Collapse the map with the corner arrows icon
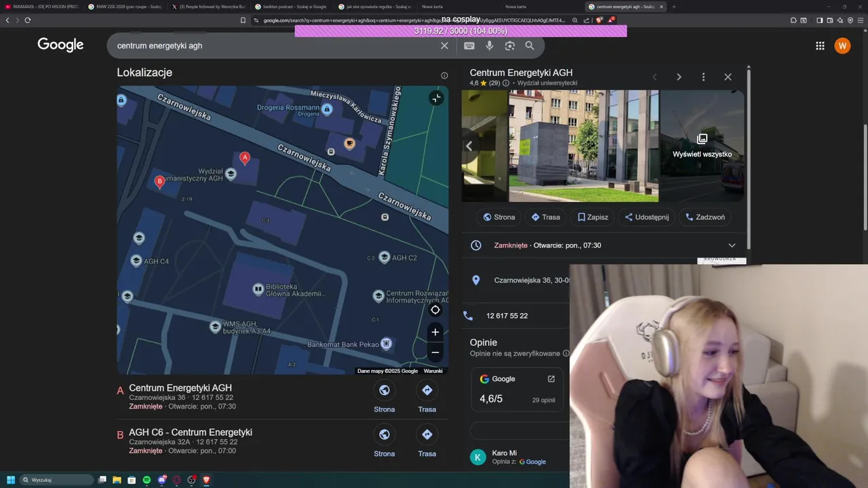Image resolution: width=868 pixels, height=488 pixels. click(x=436, y=98)
